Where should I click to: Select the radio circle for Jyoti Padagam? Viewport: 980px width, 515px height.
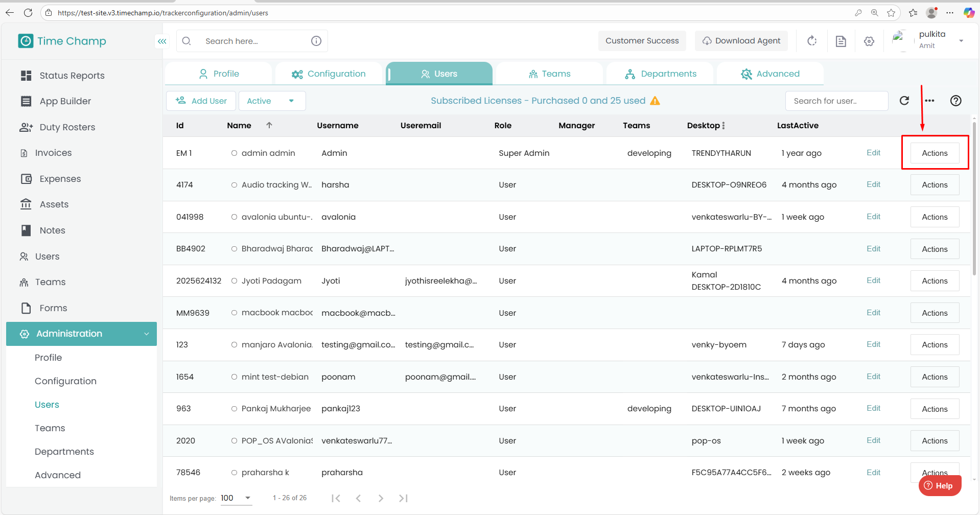[x=234, y=281]
